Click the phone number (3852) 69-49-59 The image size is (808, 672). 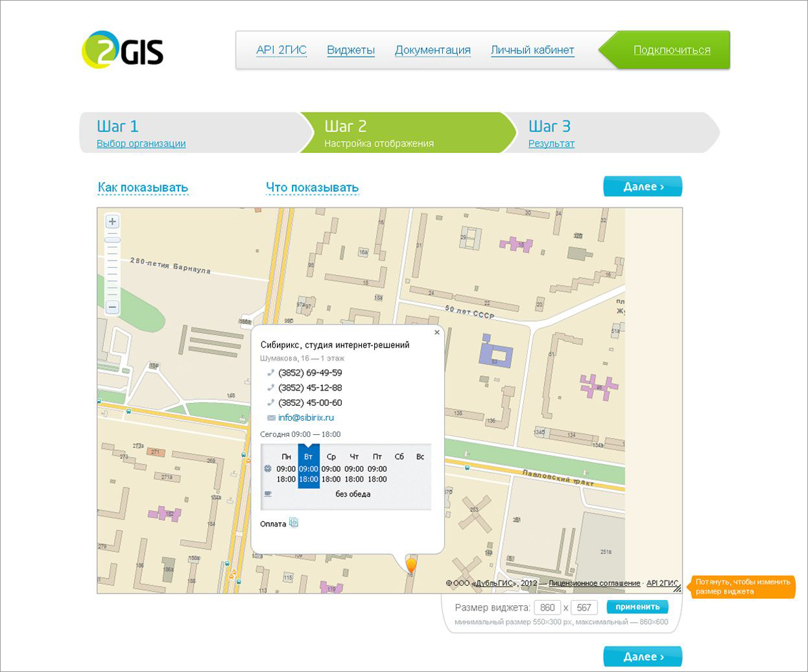pos(310,373)
